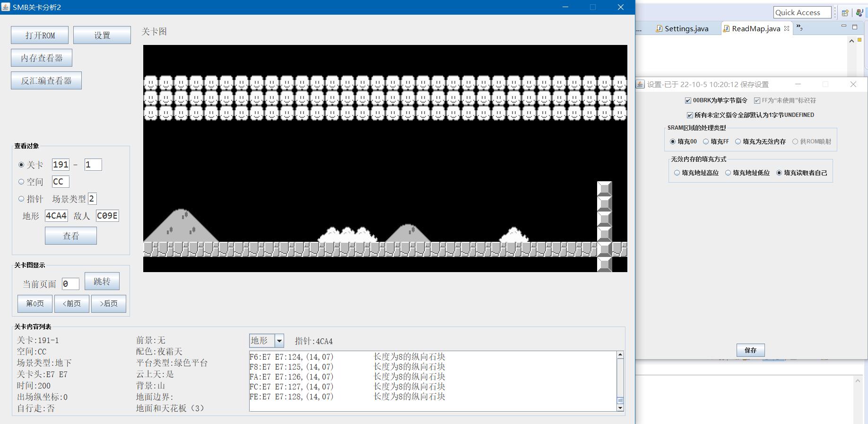Viewport: 868px width, 424px height.
Task: Click the >后页 next page button
Action: tap(109, 304)
